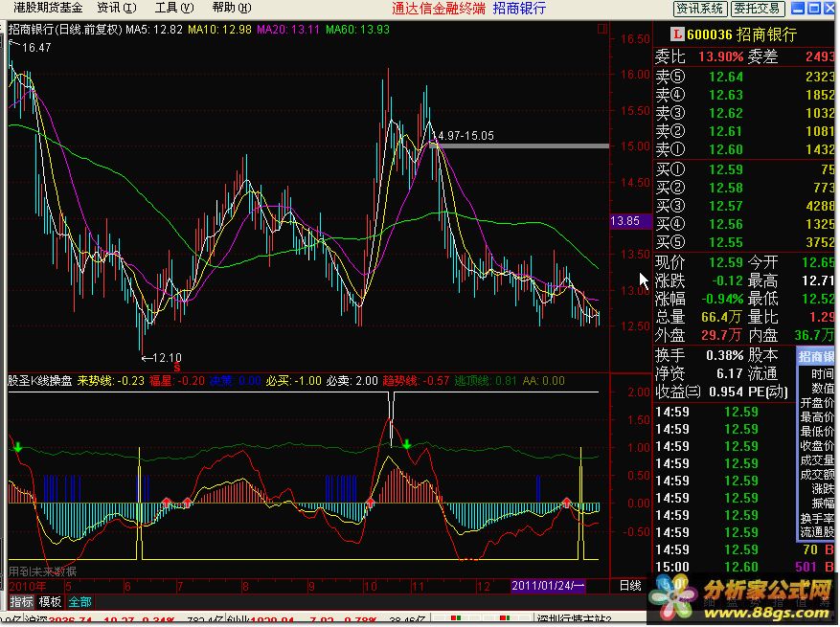The image size is (840, 627).
Task: Click the 用到未来数据 notice text
Action: pos(42,571)
